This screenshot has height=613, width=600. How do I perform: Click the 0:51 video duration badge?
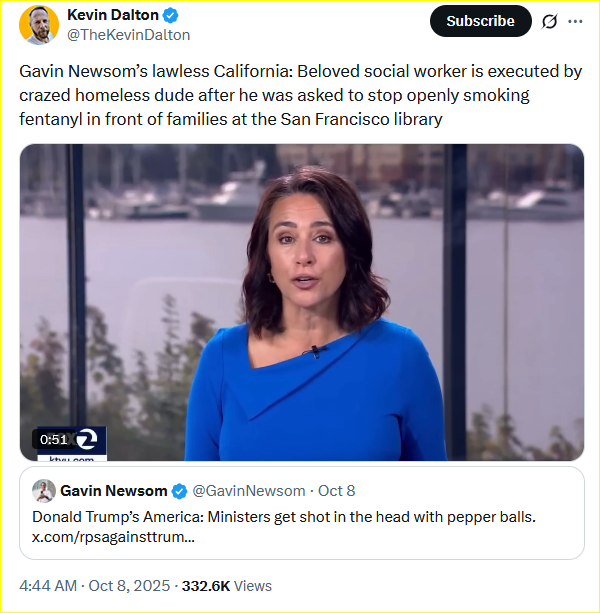pyautogui.click(x=53, y=439)
